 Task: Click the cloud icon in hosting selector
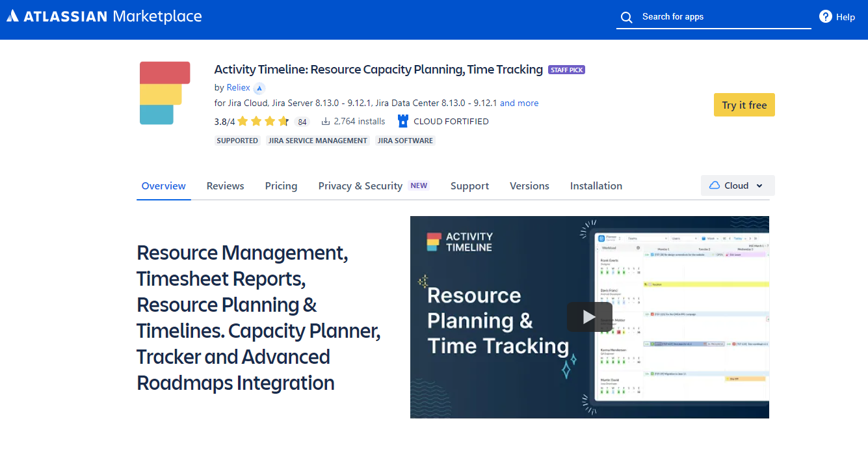[716, 185]
